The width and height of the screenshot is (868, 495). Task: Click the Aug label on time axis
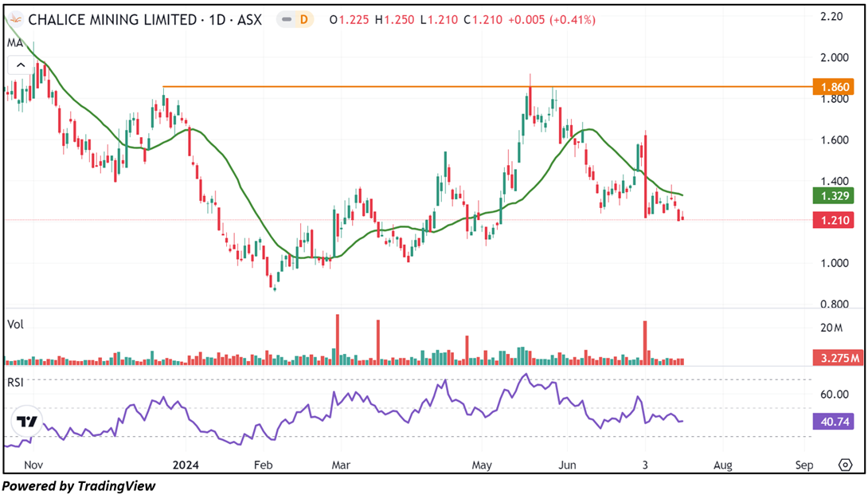coord(722,464)
